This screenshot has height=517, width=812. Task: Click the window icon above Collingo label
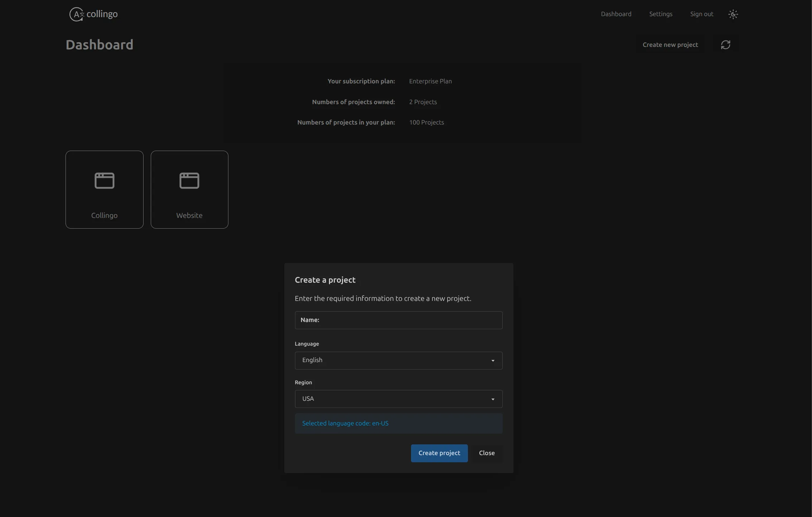coord(104,180)
